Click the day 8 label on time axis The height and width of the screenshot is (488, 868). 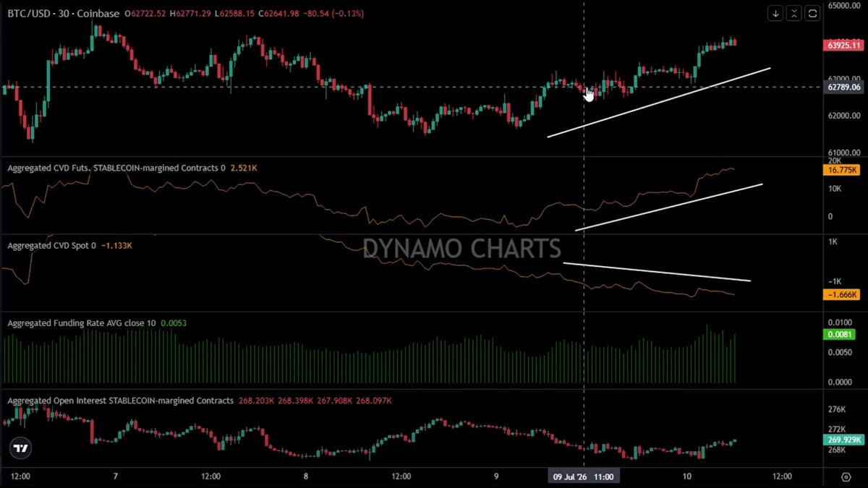click(306, 477)
